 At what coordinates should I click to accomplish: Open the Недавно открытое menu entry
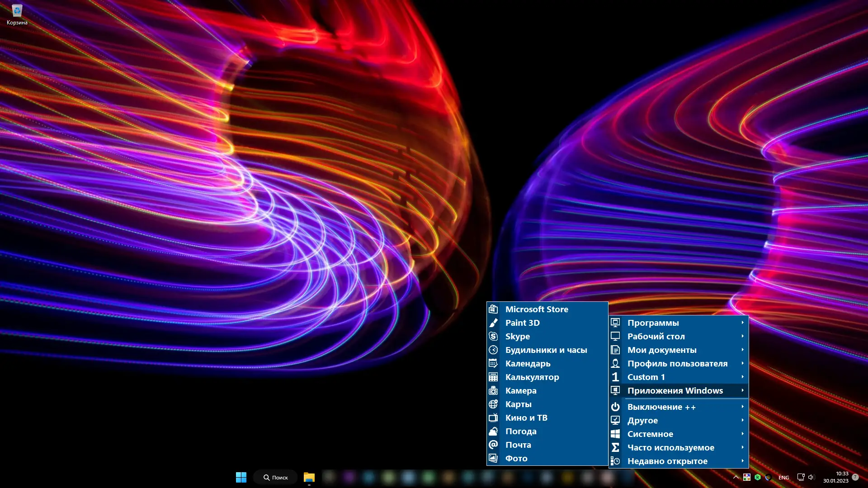point(667,461)
